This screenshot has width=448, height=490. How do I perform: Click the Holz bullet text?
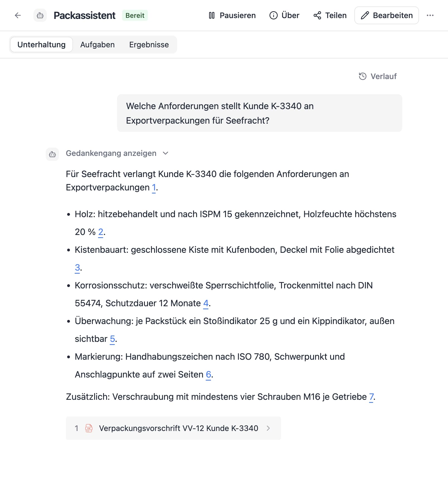tap(235, 223)
